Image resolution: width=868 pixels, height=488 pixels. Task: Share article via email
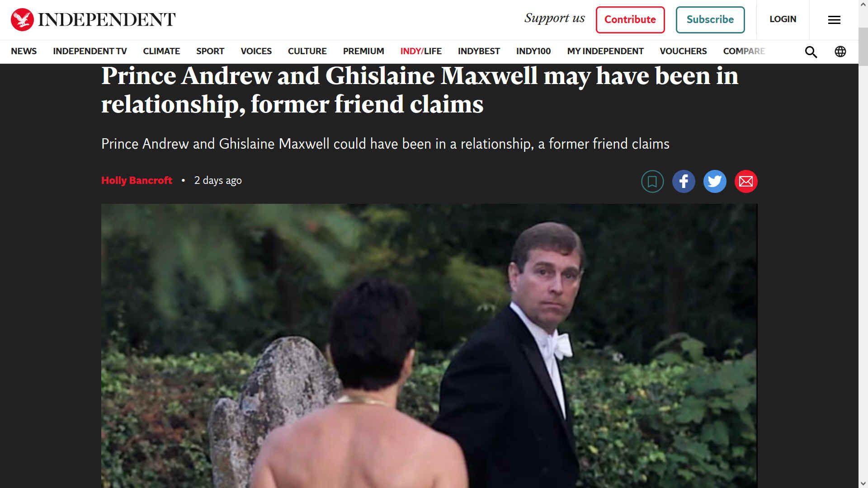tap(746, 182)
